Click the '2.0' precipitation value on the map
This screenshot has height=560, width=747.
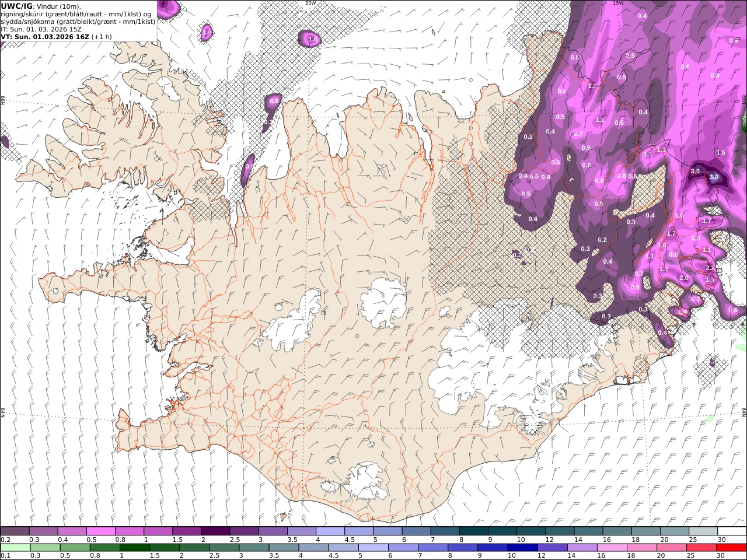pyautogui.click(x=684, y=278)
